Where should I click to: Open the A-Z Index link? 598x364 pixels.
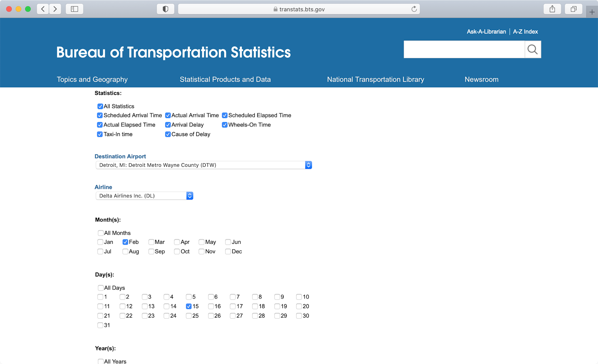[525, 32]
